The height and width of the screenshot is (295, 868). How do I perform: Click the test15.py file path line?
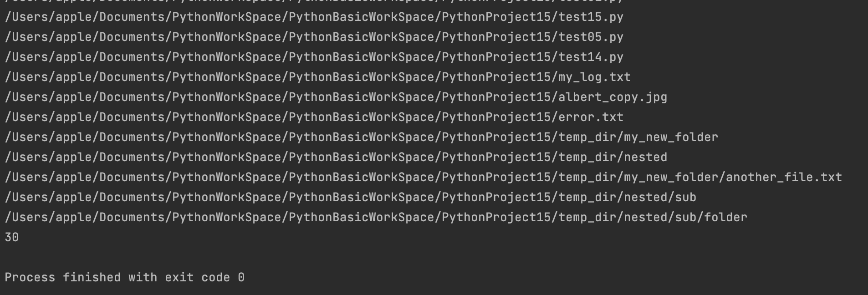tap(314, 17)
